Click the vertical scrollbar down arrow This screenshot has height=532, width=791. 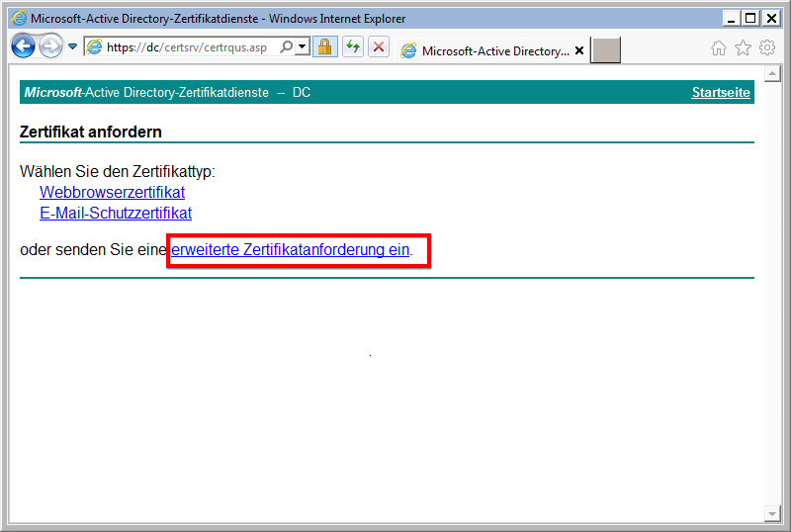(x=773, y=513)
